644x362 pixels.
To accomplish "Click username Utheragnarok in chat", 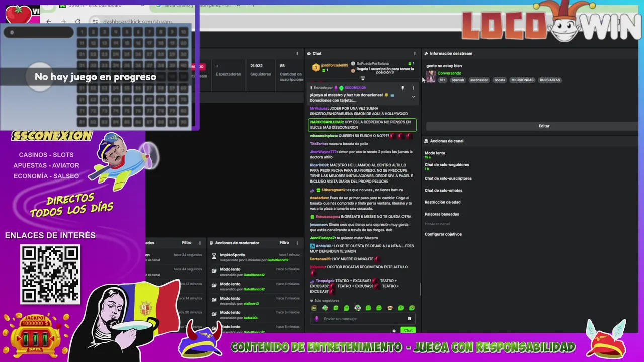I will coord(334,190).
